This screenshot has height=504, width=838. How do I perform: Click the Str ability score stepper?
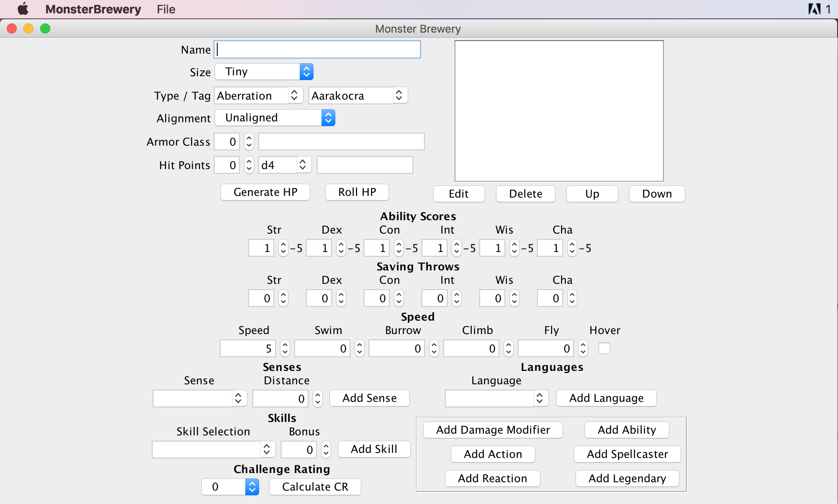(x=283, y=248)
